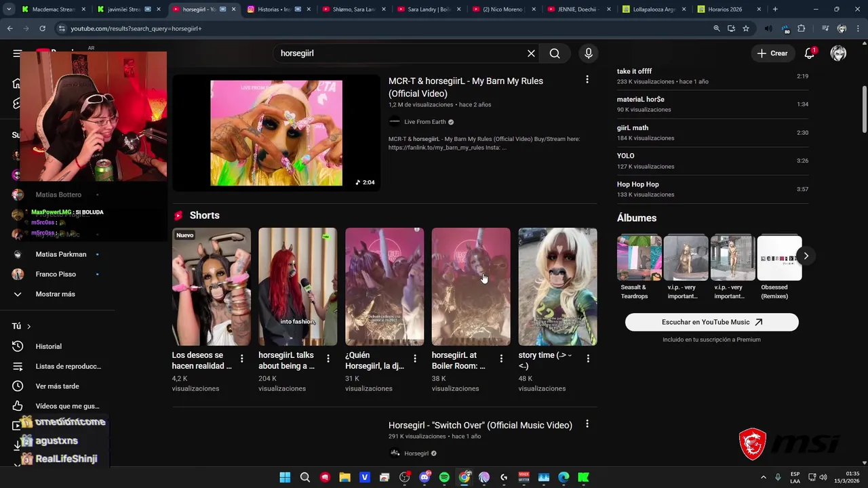Image resolution: width=868 pixels, height=488 pixels.
Task: Open Chrome extensions puzzle icon
Action: 802,28
